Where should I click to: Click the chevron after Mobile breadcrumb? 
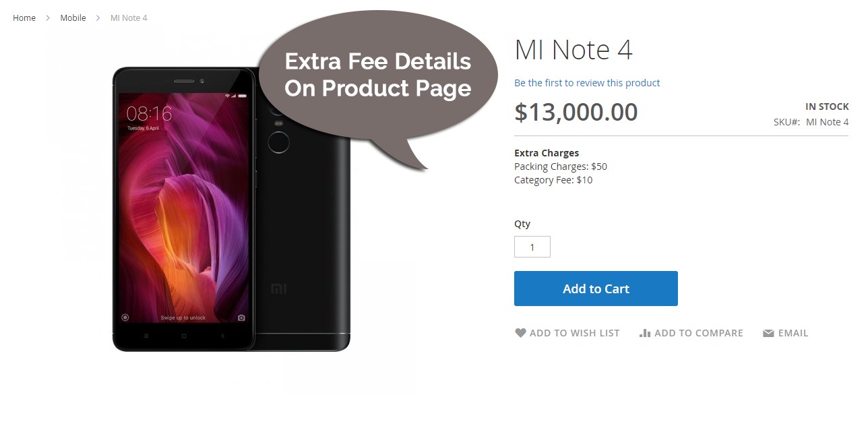click(x=98, y=18)
